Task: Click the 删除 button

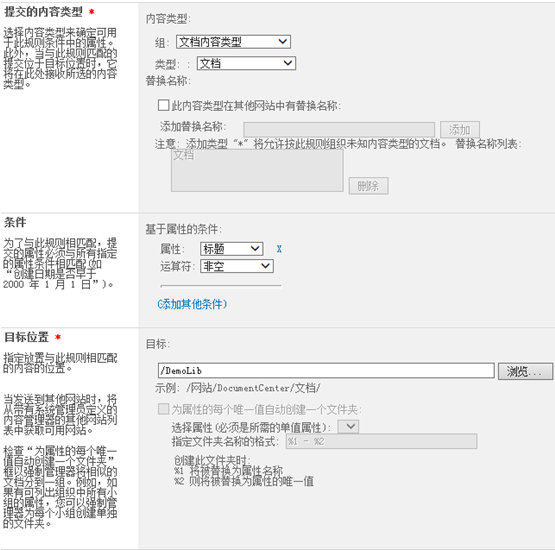Action: (x=368, y=185)
